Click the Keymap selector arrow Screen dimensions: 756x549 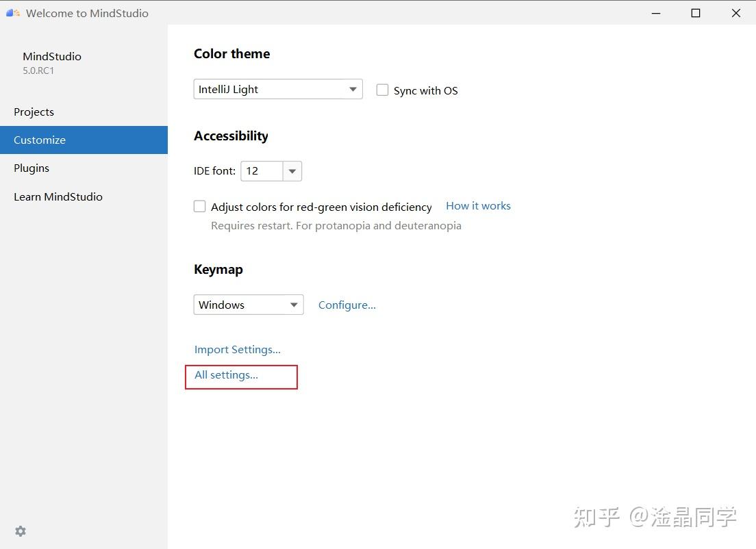click(x=294, y=305)
